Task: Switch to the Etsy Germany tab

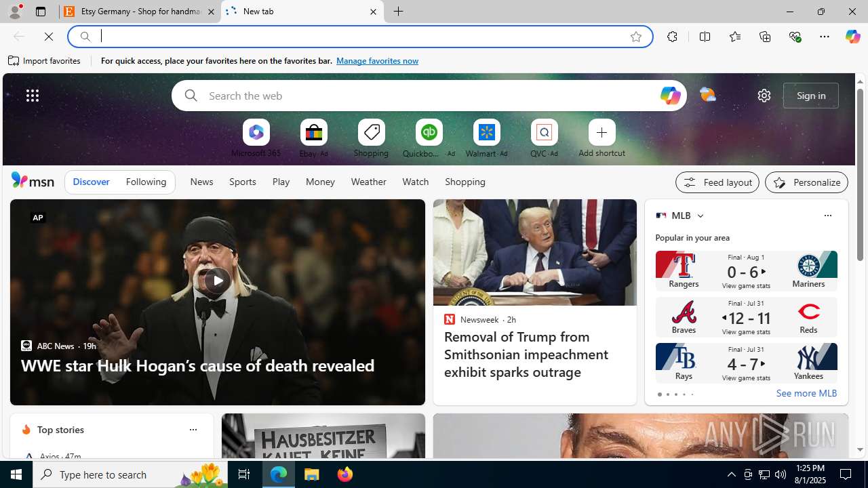Action: pyautogui.click(x=140, y=12)
